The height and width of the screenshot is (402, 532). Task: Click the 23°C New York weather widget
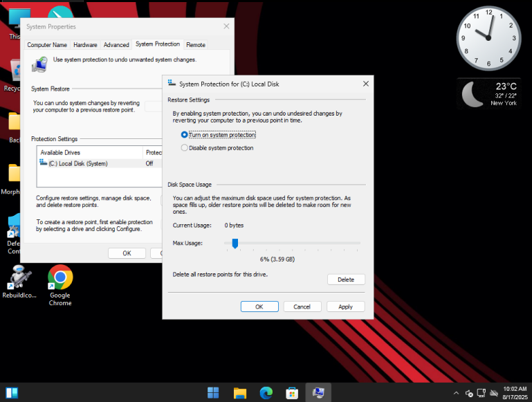click(x=488, y=93)
